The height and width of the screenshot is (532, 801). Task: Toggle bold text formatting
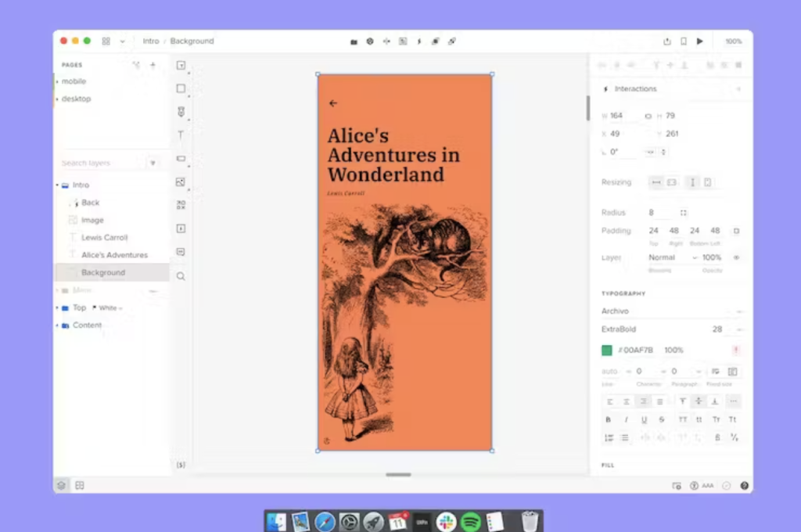pyautogui.click(x=608, y=419)
